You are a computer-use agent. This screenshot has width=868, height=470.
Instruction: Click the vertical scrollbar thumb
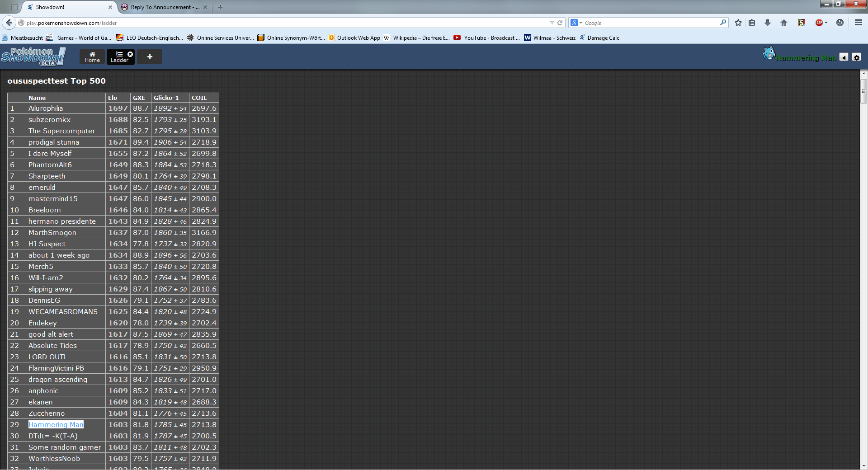[863, 92]
